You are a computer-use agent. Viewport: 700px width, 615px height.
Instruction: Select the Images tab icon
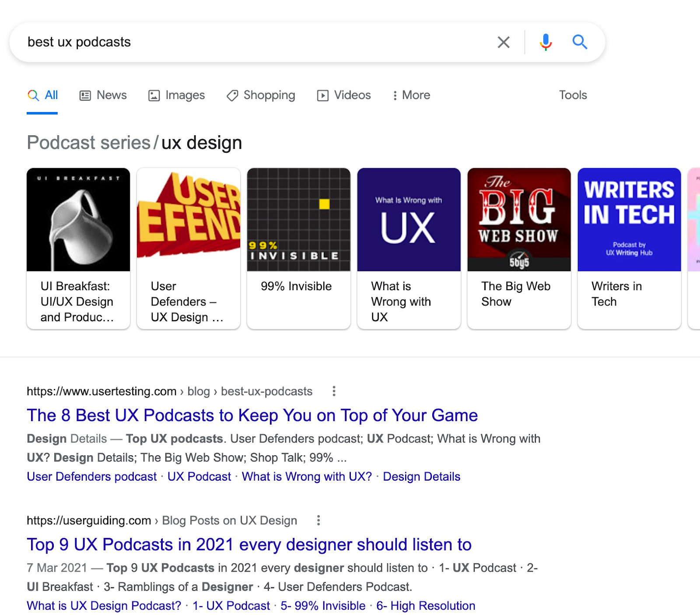[154, 95]
